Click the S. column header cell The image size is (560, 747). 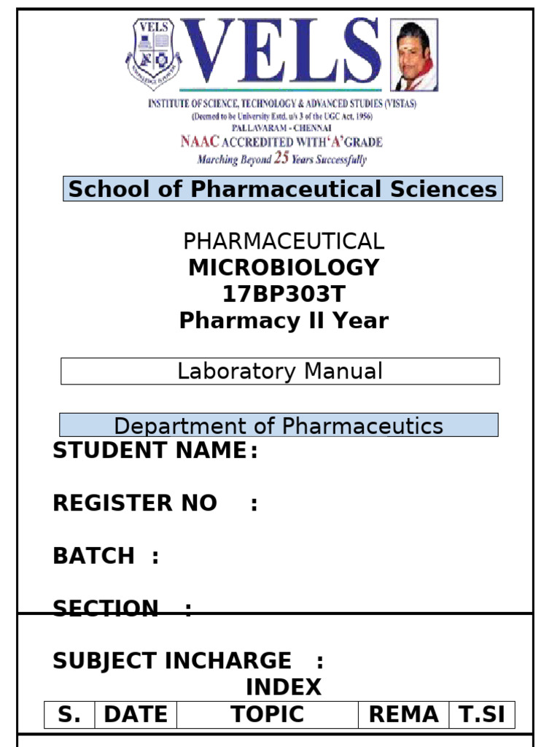click(x=69, y=715)
